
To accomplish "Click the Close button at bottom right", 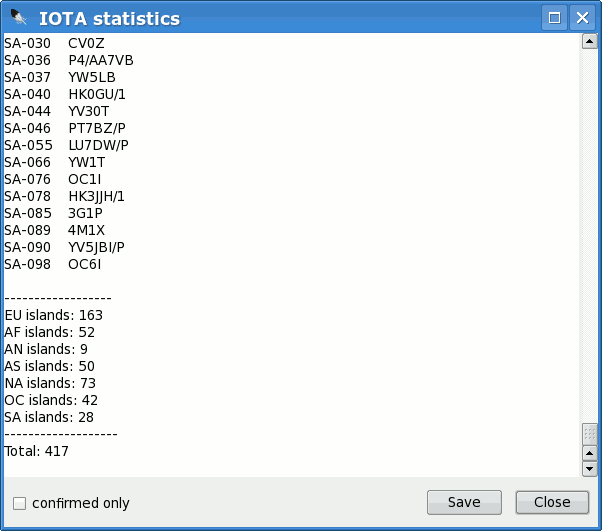I will [552, 502].
